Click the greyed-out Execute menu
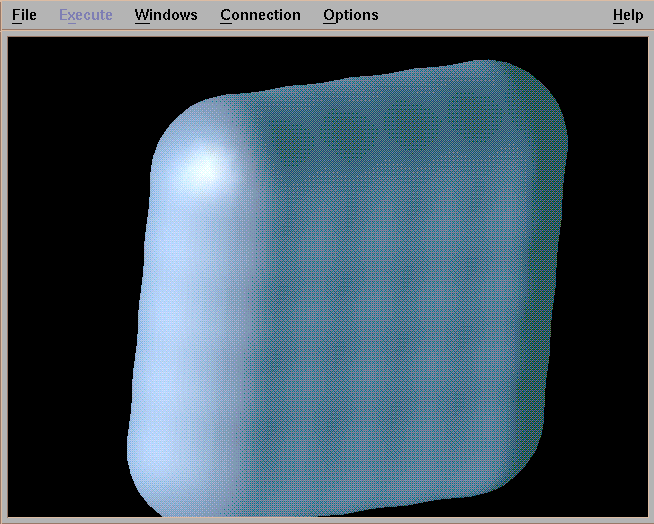Screen dimensions: 654x524 tap(85, 15)
